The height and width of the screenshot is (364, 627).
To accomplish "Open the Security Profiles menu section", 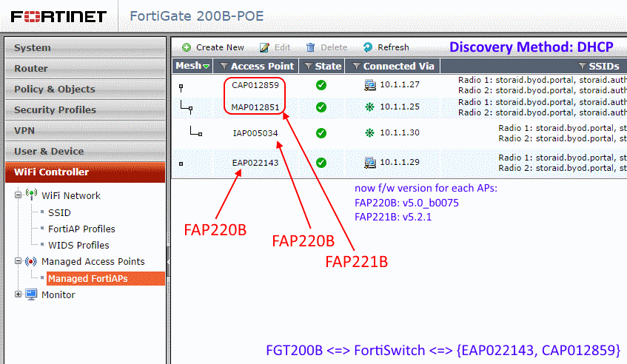I will tap(85, 110).
